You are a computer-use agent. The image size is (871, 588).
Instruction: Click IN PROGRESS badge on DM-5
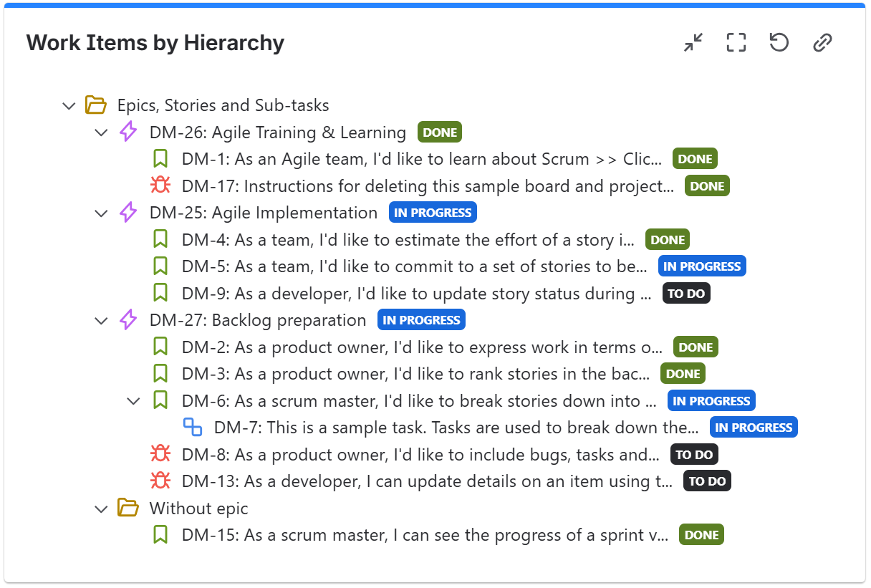click(x=702, y=266)
